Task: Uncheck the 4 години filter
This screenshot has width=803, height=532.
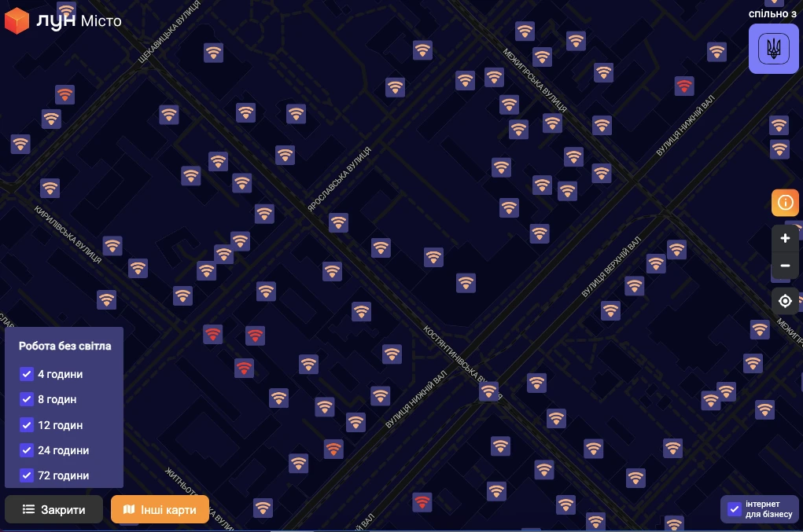Action: tap(26, 374)
